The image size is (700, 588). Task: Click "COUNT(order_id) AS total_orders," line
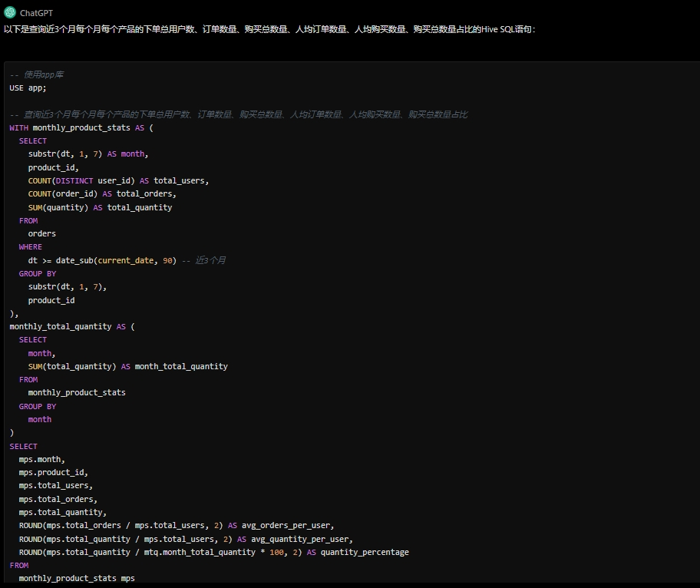tap(102, 193)
